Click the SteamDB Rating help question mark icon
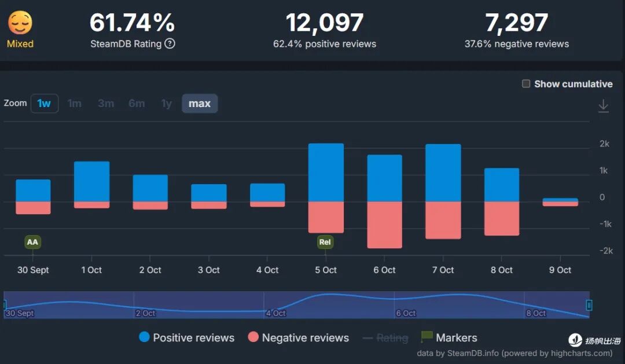Image resolution: width=625 pixels, height=364 pixels. point(170,43)
